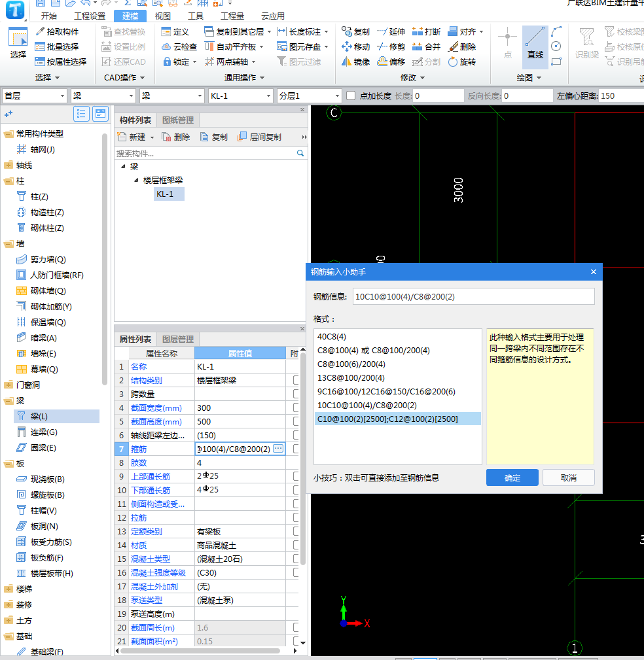This screenshot has height=660, width=644.
Task: Switch to the 图层管理 tab
Action: point(178,339)
